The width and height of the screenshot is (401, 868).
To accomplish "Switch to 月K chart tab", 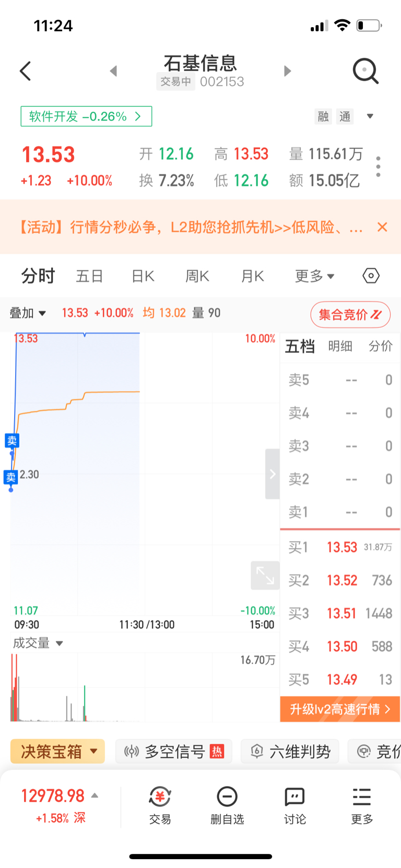I will [252, 276].
